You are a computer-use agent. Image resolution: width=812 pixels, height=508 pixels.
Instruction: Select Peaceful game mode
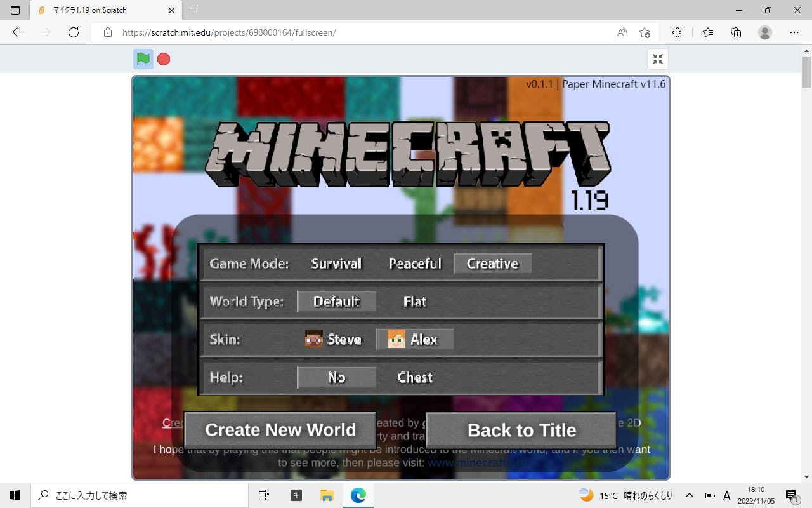pos(415,264)
